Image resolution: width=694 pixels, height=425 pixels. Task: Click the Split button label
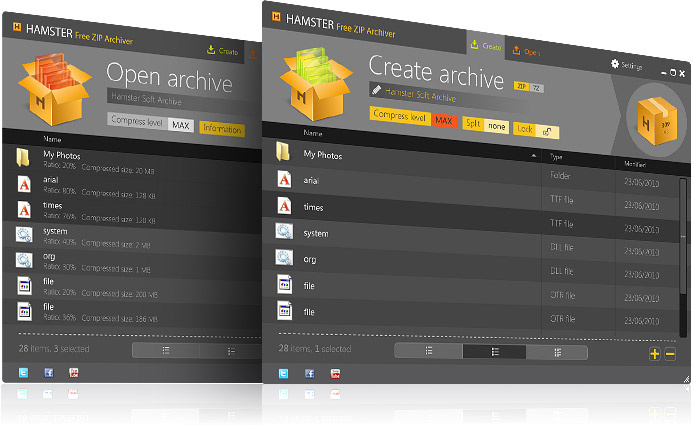pyautogui.click(x=473, y=124)
